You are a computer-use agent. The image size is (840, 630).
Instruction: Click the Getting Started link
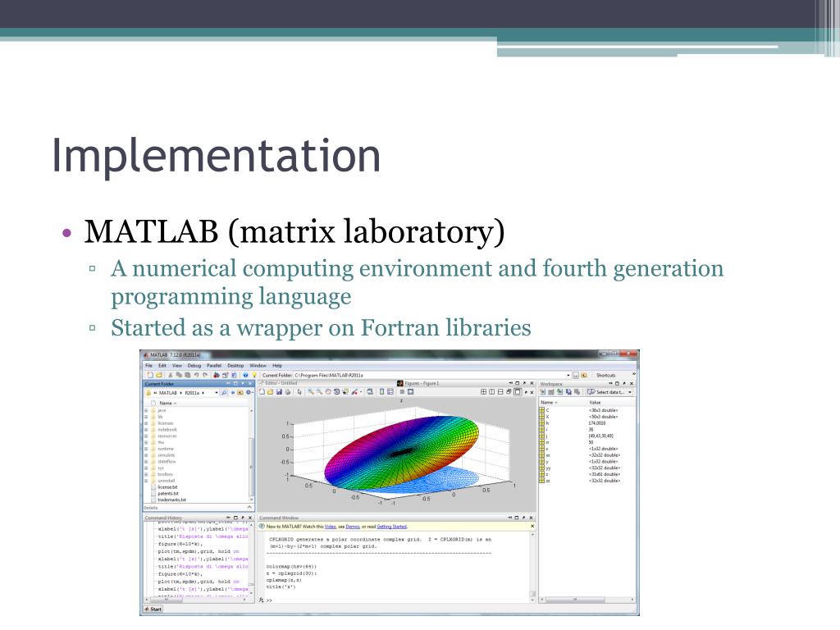pos(391,527)
